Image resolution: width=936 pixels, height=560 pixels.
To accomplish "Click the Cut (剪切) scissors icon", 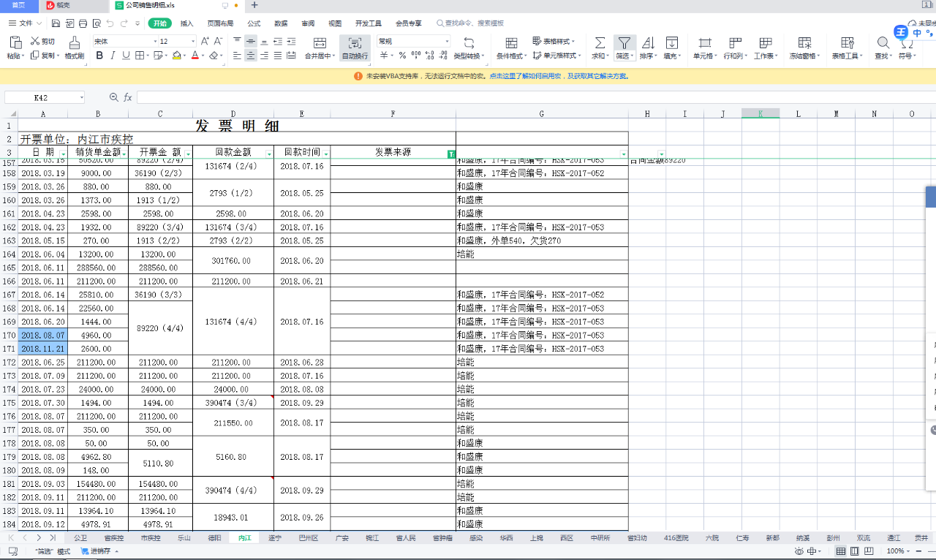I will pyautogui.click(x=35, y=42).
